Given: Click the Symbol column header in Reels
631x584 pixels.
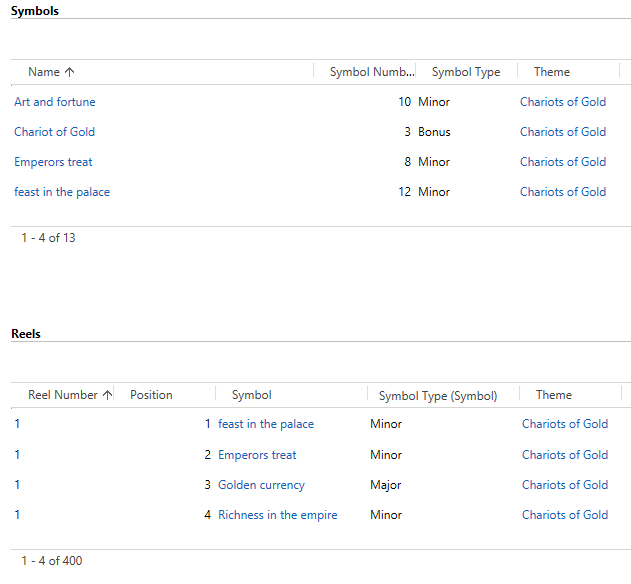Looking at the screenshot, I should 252,395.
